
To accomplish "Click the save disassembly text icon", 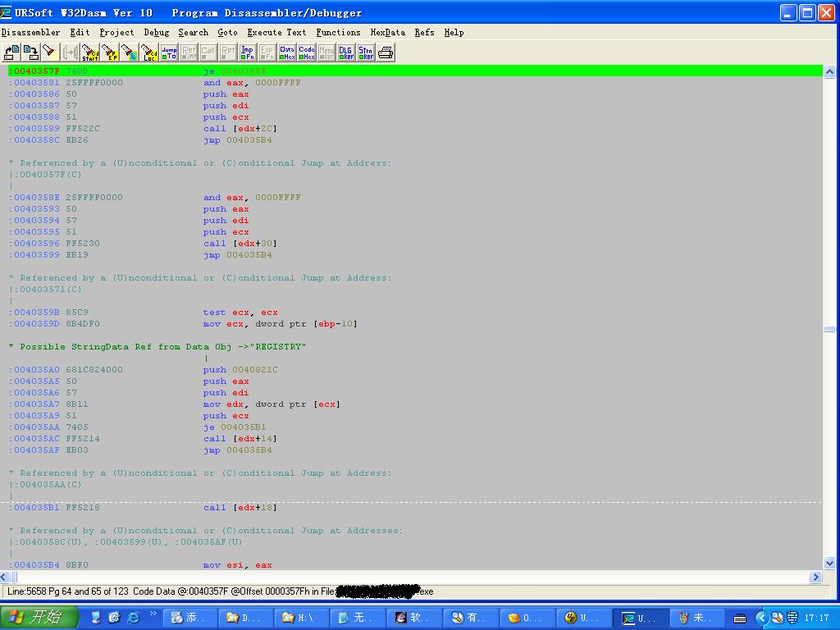I will [x=30, y=52].
